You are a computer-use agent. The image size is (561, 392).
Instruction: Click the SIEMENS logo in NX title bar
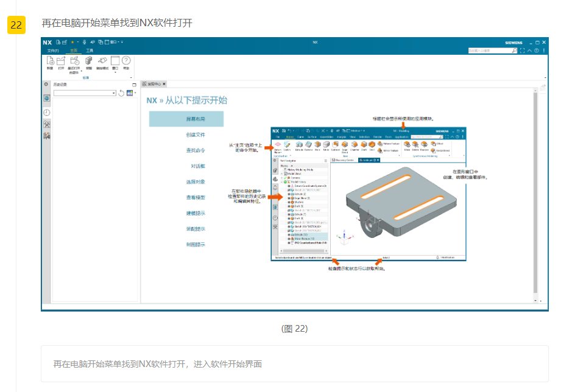click(x=513, y=43)
